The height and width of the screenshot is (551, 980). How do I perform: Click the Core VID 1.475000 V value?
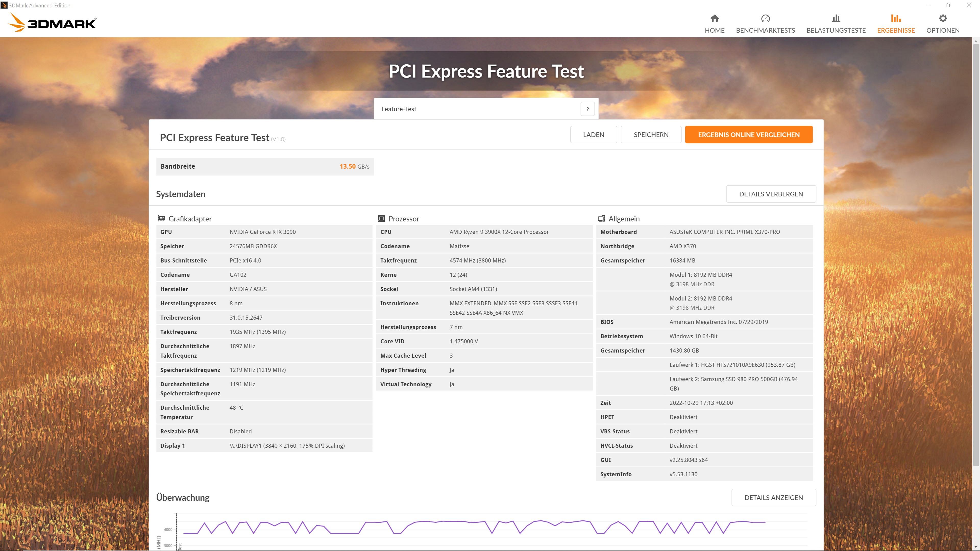tap(463, 342)
